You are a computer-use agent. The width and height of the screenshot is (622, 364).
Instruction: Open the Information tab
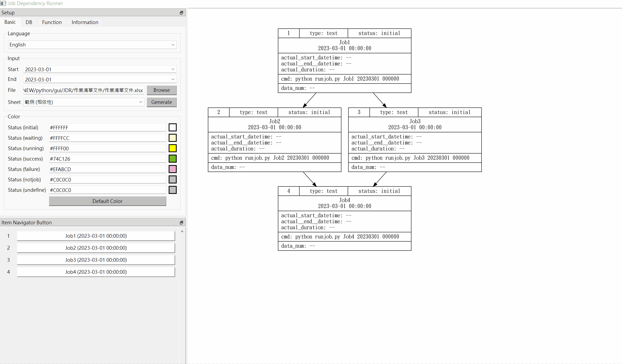84,22
